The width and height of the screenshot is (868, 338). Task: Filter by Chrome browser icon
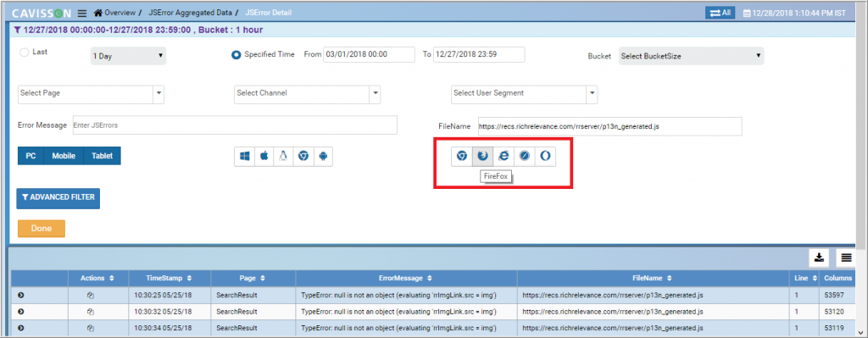[462, 157]
